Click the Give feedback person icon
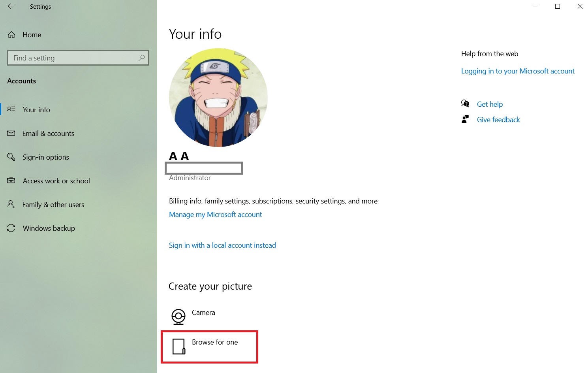 (x=465, y=119)
